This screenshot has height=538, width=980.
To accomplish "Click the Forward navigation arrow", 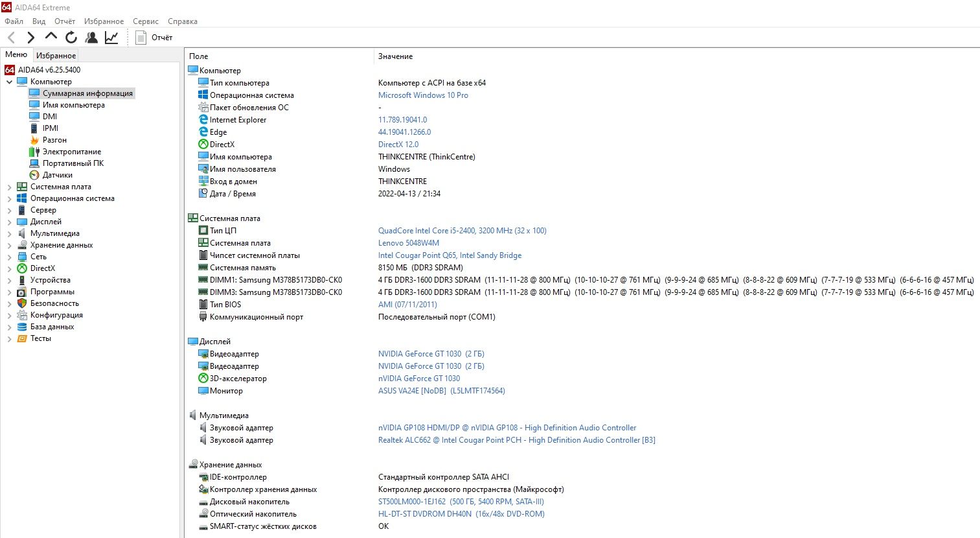I will click(30, 38).
